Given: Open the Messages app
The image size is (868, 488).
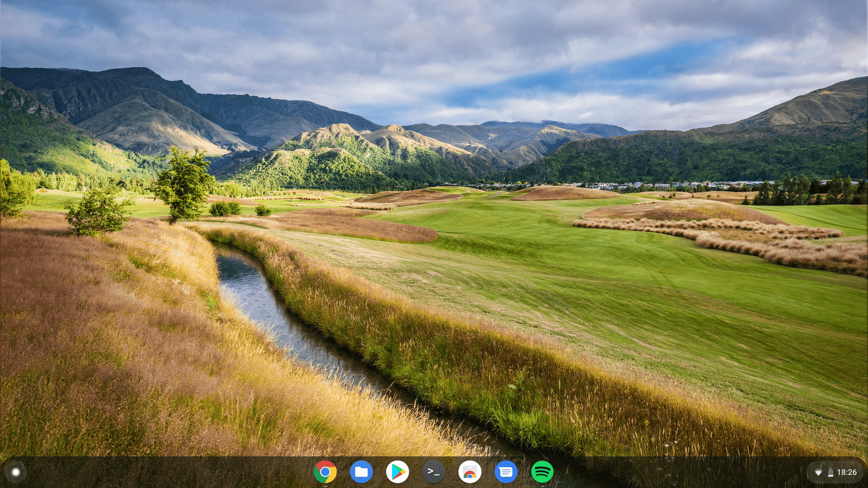Looking at the screenshot, I should 506,472.
